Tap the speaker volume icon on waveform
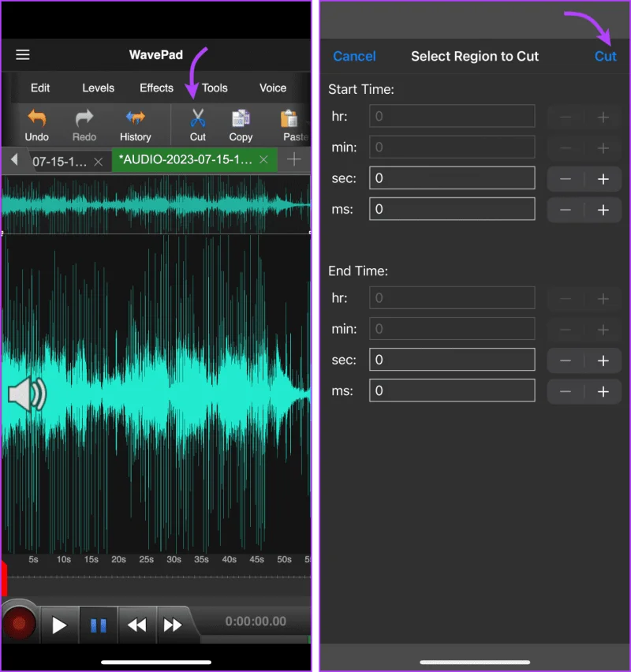Image resolution: width=631 pixels, height=672 pixels. tap(28, 394)
